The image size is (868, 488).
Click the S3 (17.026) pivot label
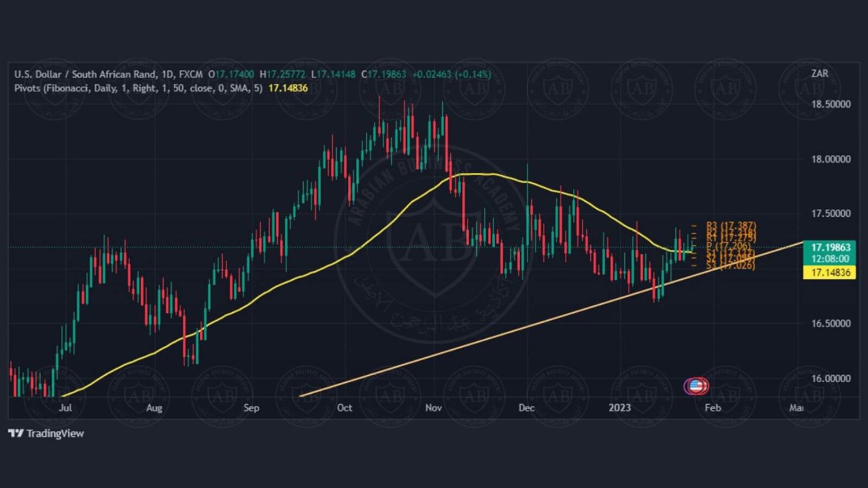click(x=730, y=265)
